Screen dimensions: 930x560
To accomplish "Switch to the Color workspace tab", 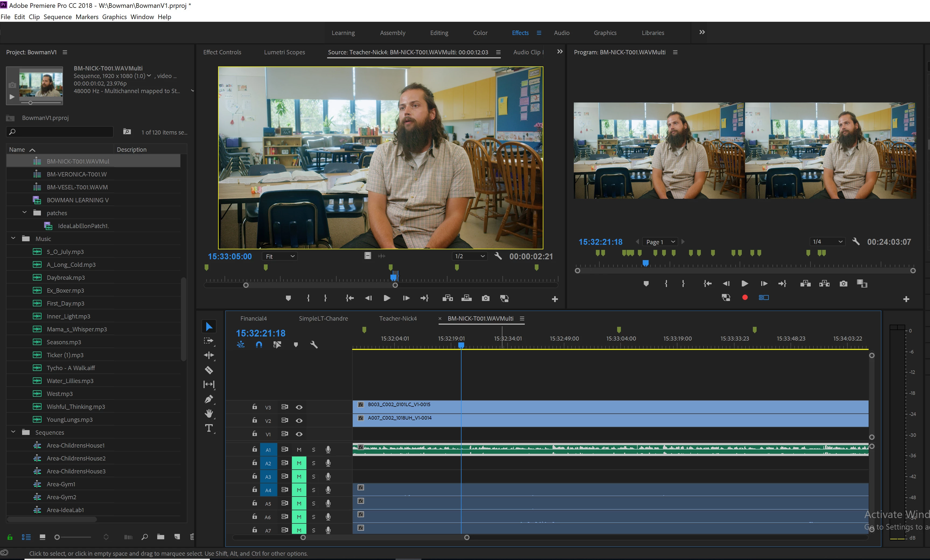I will point(480,33).
